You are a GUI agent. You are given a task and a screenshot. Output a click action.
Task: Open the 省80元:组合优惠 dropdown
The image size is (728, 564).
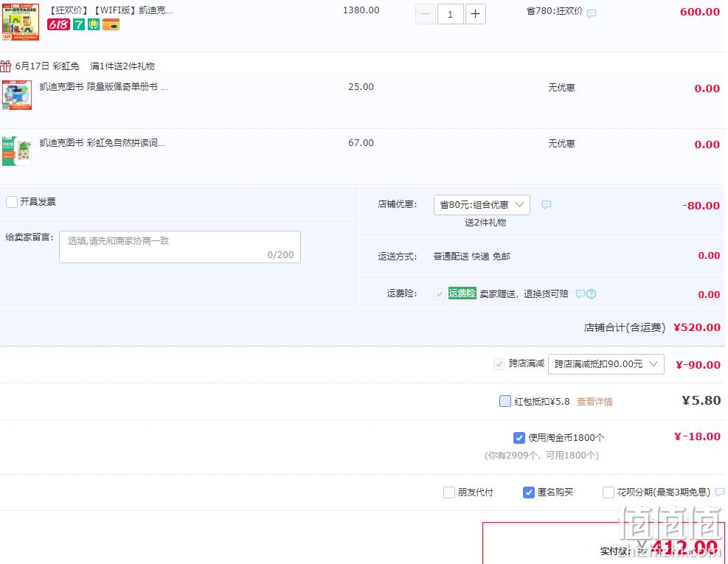click(482, 205)
